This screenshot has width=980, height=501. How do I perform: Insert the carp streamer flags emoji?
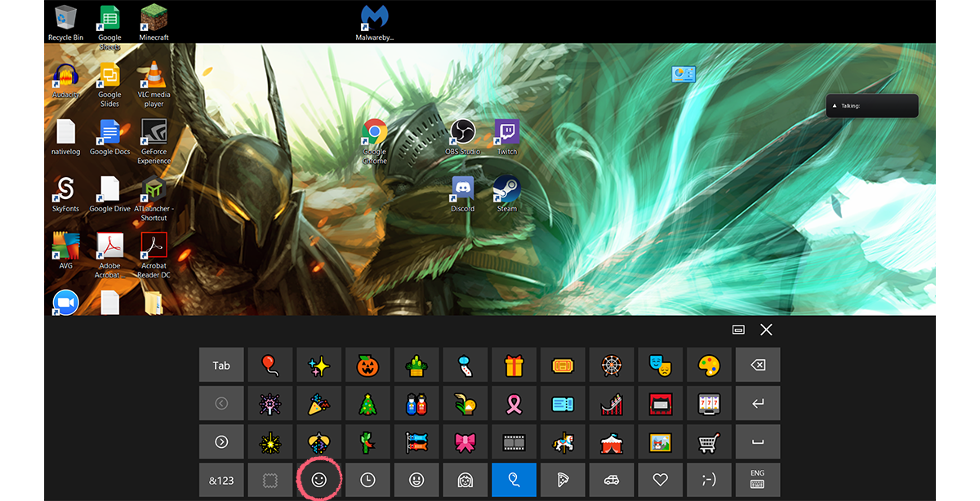tap(416, 441)
